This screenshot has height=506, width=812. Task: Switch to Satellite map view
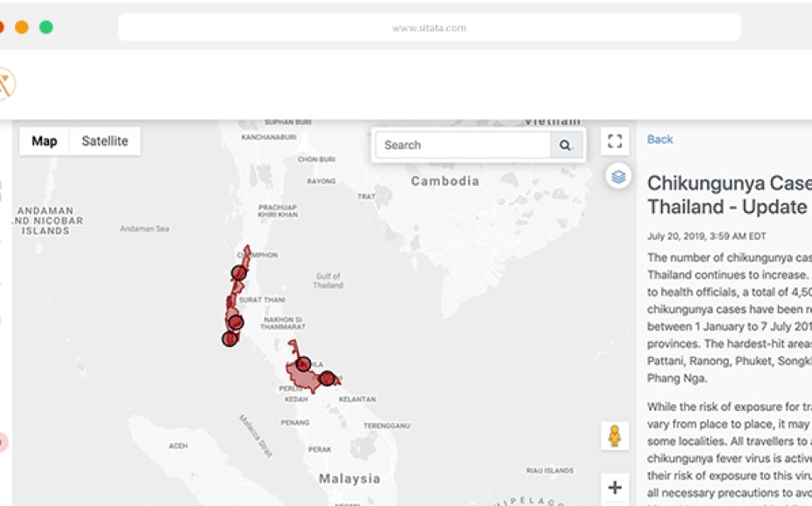[x=105, y=141]
